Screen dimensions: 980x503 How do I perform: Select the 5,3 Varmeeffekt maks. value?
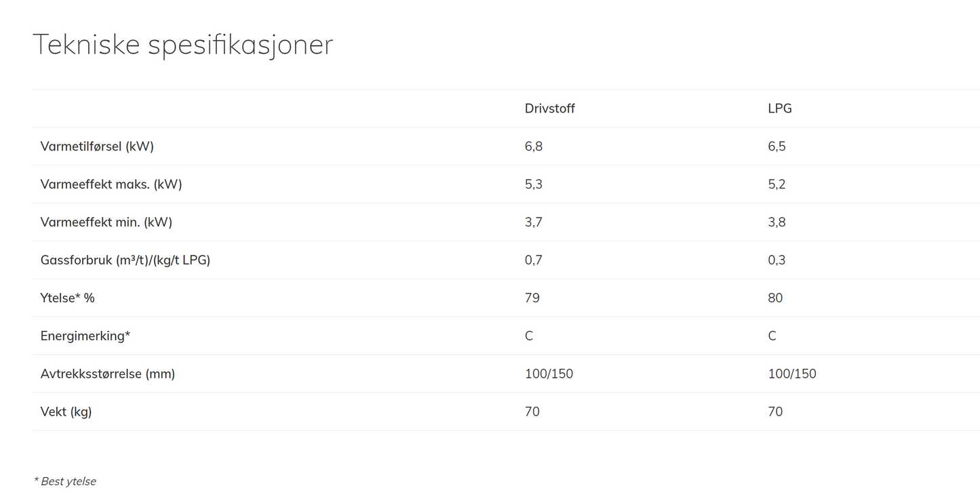click(x=533, y=184)
